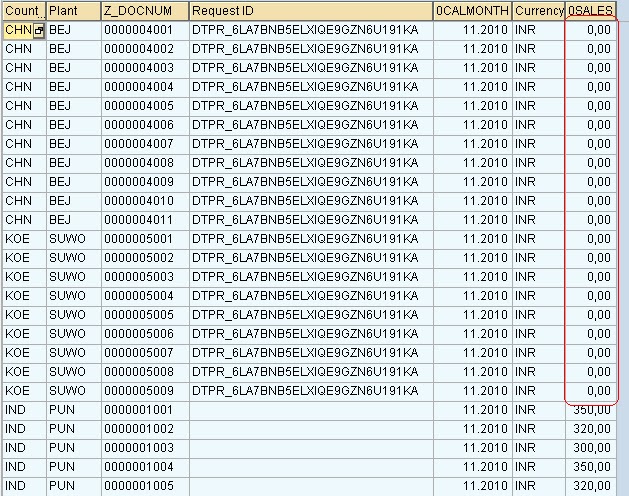The image size is (629, 496).
Task: Click sales value 350,00 in row 0000001004
Action: click(592, 467)
